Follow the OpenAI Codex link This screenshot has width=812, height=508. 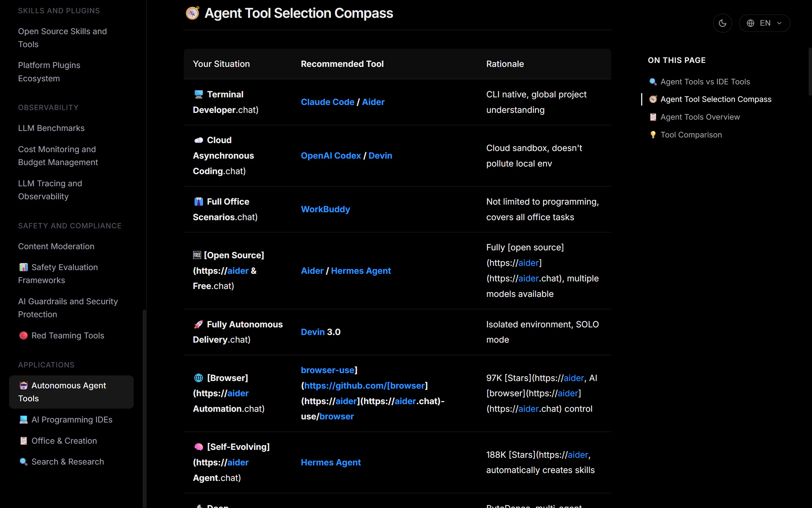pyautogui.click(x=331, y=156)
